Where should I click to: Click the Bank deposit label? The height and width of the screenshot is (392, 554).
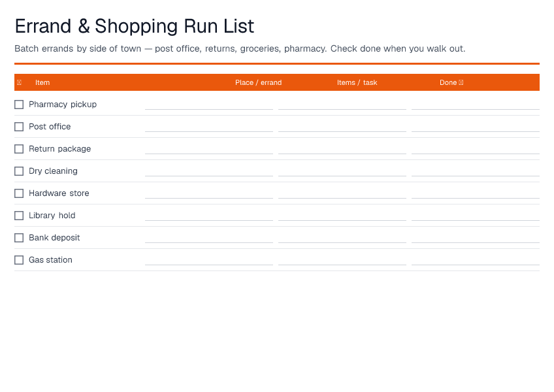pyautogui.click(x=54, y=238)
